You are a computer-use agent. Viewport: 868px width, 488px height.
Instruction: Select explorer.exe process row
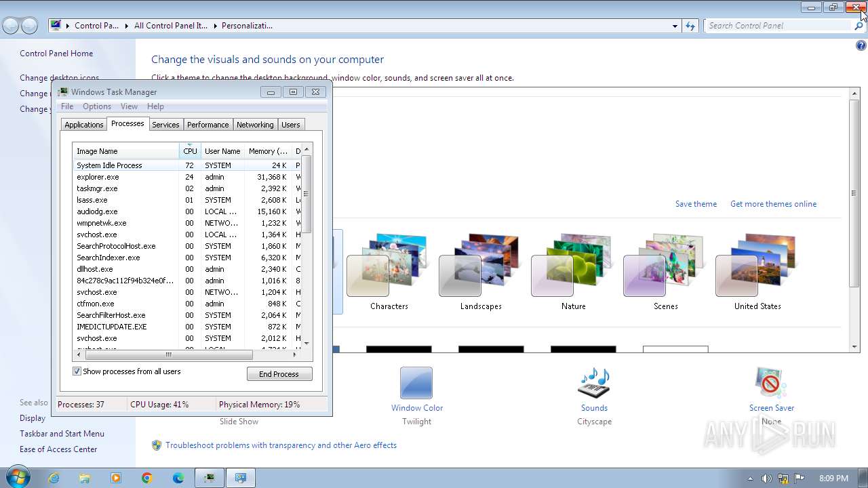(186, 177)
